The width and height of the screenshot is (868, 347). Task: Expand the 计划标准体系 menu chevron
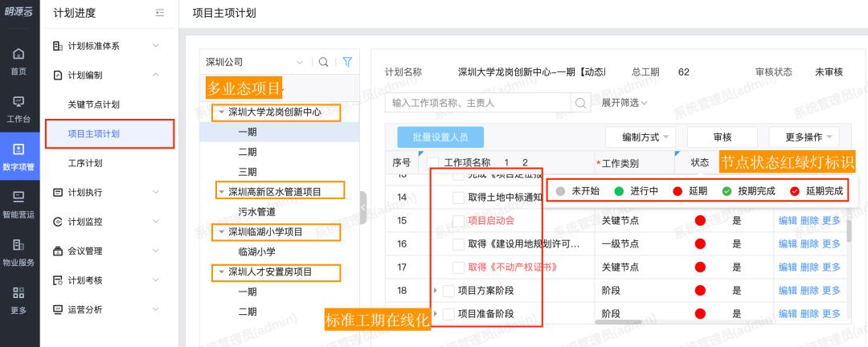tap(156, 46)
